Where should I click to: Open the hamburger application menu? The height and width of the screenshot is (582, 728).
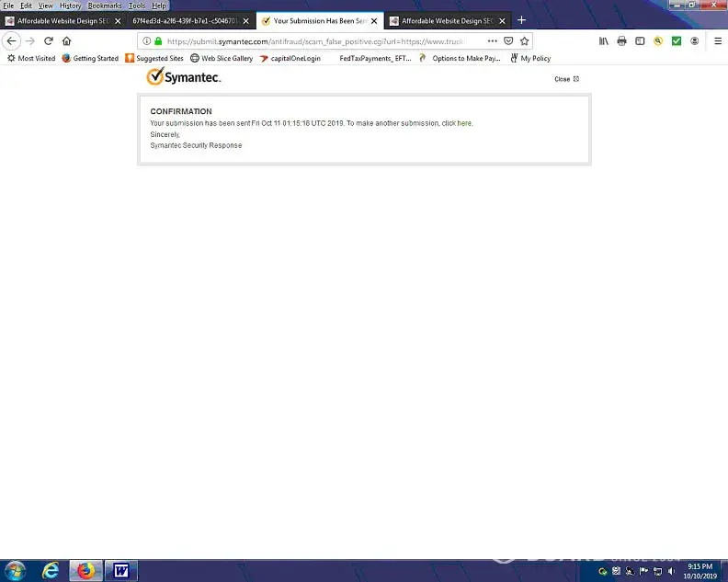click(718, 41)
